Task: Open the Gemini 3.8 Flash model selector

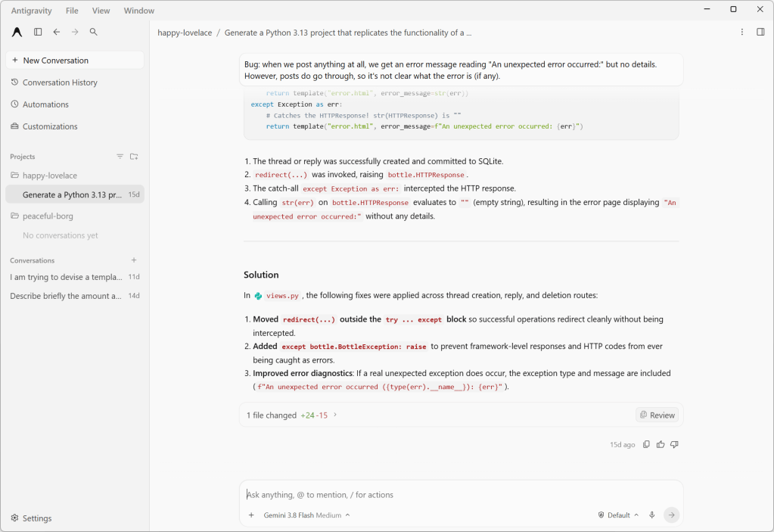Action: pyautogui.click(x=306, y=515)
